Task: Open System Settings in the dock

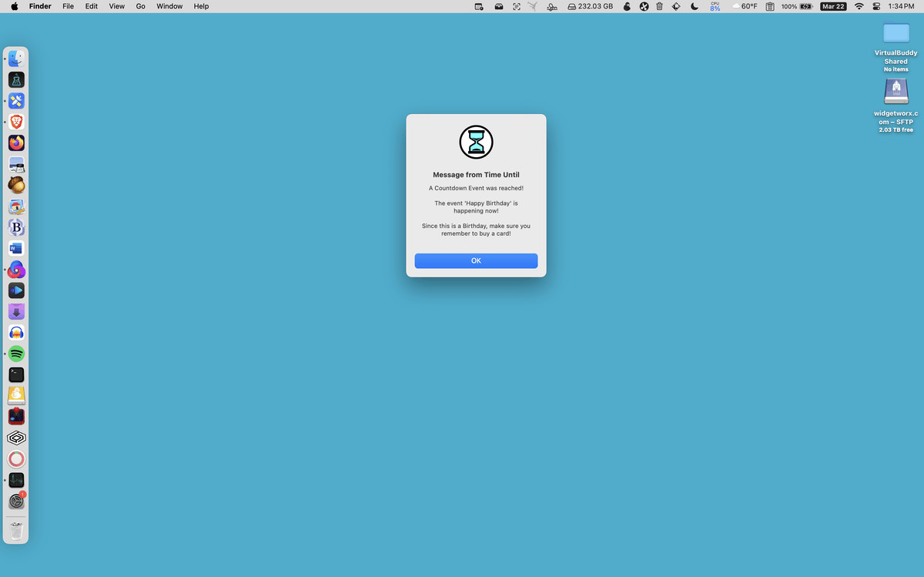Action: (16, 502)
